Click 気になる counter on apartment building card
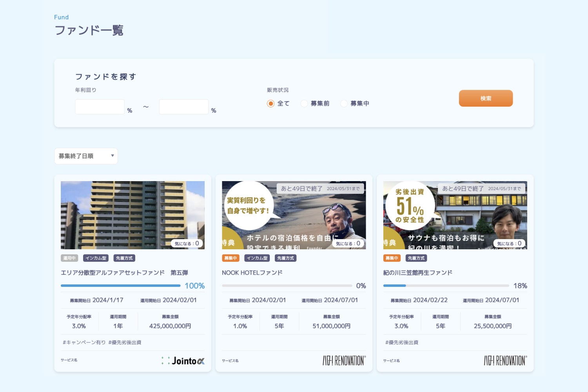The width and height of the screenshot is (588, 392). click(x=187, y=243)
